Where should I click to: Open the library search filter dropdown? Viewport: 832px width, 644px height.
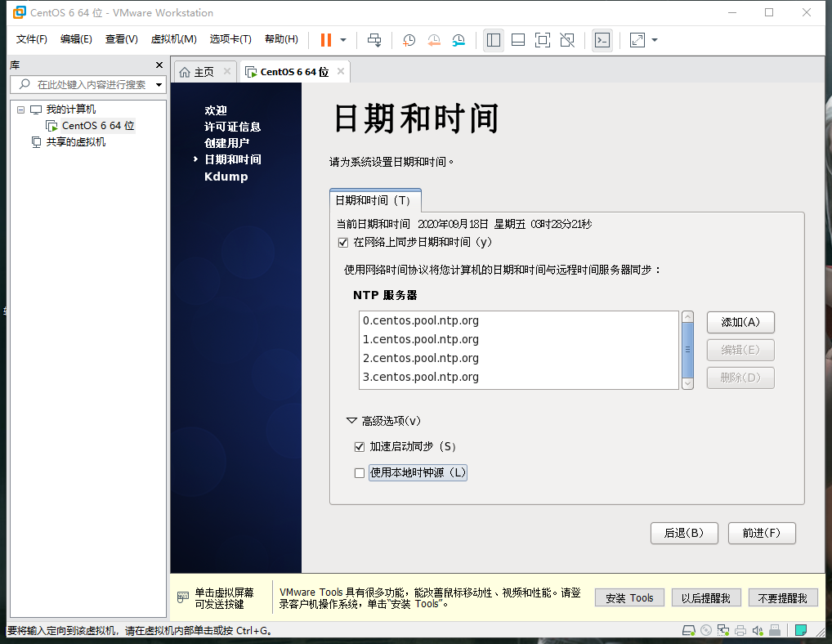pos(159,85)
